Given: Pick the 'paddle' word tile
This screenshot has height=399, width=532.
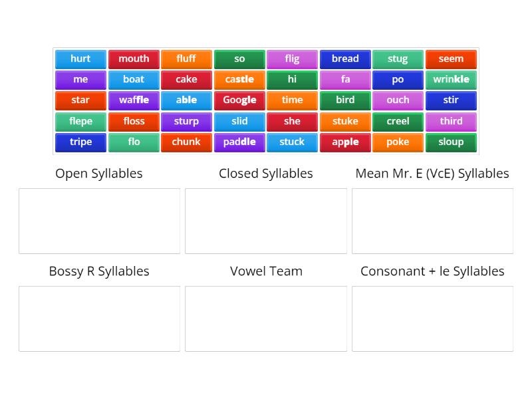Looking at the screenshot, I should [x=239, y=142].
